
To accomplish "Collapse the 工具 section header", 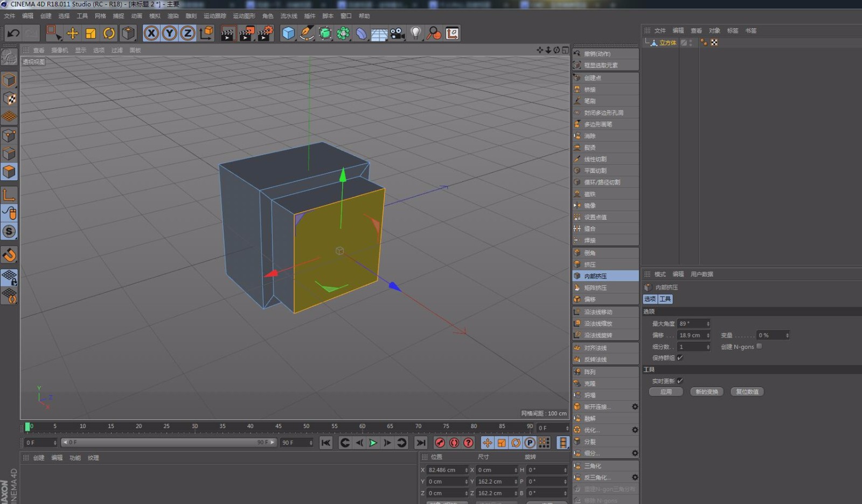I will point(649,369).
